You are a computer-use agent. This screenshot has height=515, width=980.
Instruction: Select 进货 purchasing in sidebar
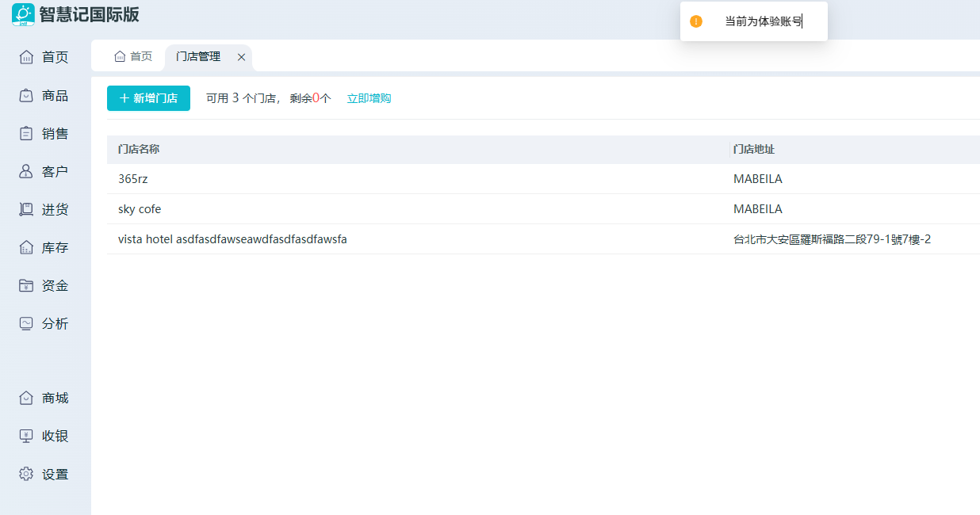point(44,210)
